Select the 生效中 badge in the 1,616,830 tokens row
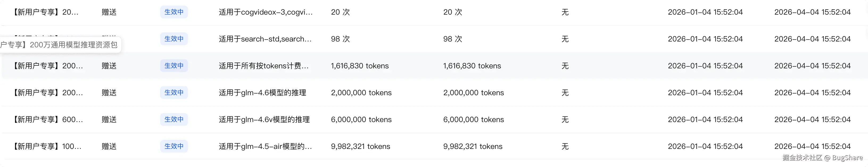868x167 pixels. [174, 66]
